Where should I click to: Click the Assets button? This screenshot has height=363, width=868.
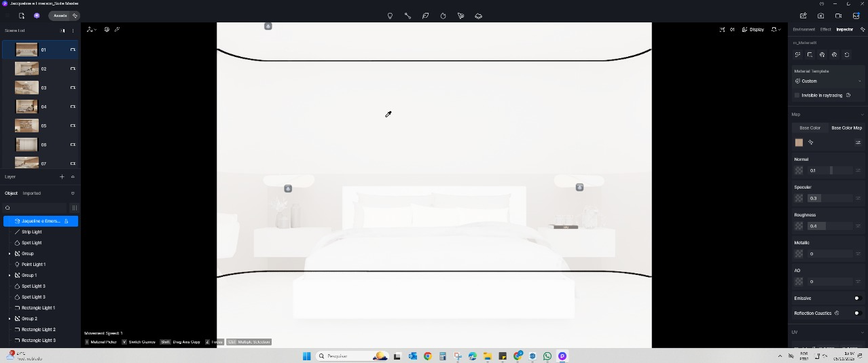(60, 16)
